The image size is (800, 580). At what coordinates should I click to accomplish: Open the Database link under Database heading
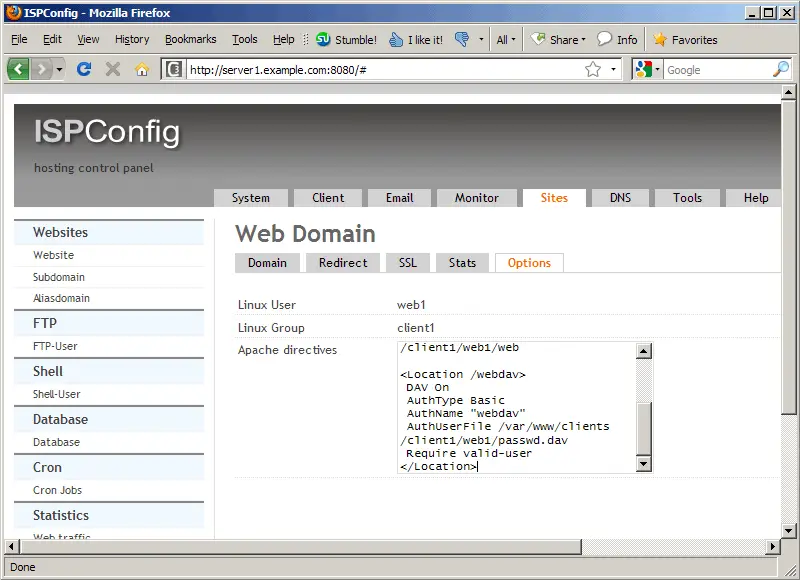[56, 442]
